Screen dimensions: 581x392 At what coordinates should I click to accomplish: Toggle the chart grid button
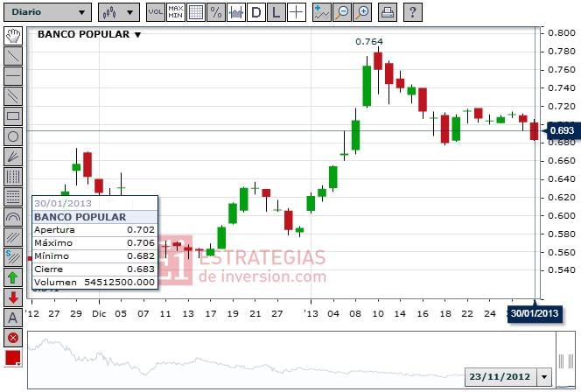pos(196,12)
